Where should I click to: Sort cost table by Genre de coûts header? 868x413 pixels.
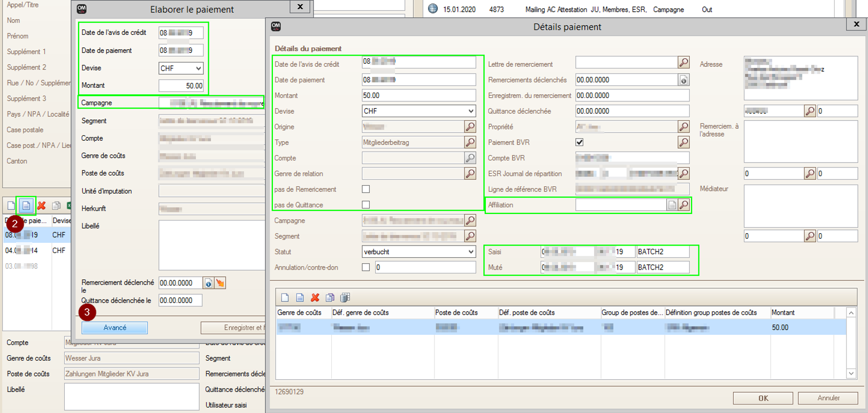click(x=303, y=312)
